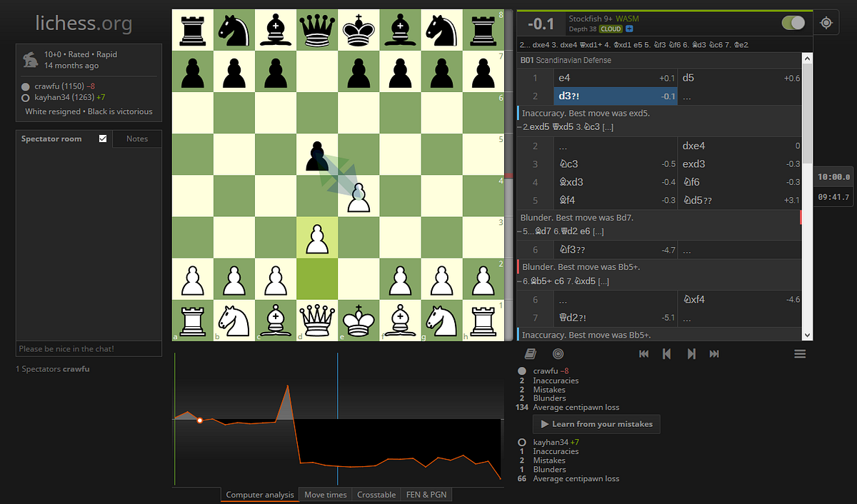The image size is (857, 504).
Task: Toggle the Stockfish engine switch off
Action: 793,24
